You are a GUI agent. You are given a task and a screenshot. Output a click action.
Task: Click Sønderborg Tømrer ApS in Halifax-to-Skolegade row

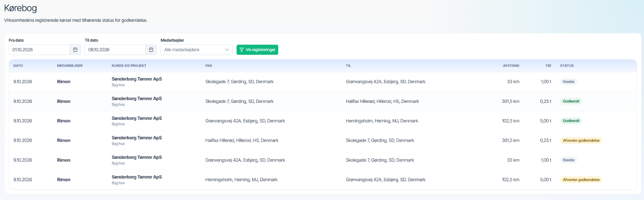(x=137, y=137)
